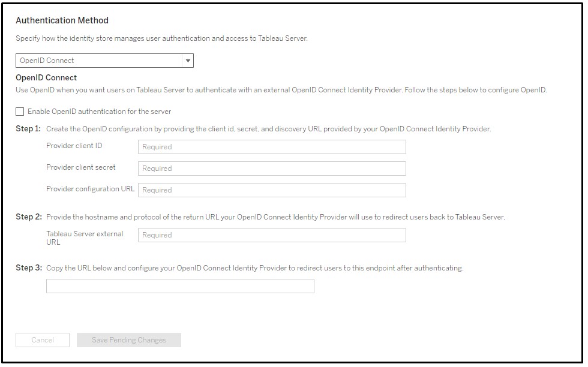Click the 'Provider configuration URL' label text
The width and height of the screenshot is (588, 367).
click(x=91, y=189)
